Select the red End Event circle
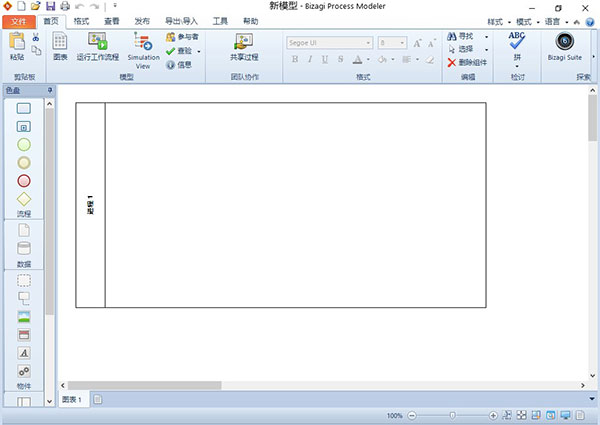 pos(24,180)
